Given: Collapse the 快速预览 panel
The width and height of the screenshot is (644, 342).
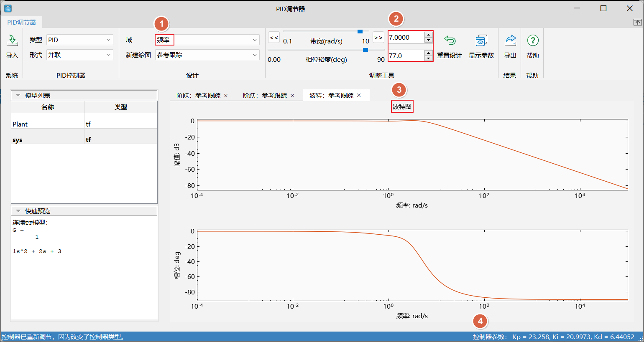Looking at the screenshot, I should (18, 211).
